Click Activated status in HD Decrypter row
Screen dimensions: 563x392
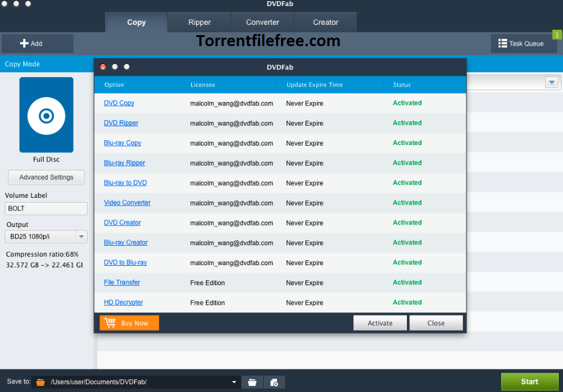(407, 302)
